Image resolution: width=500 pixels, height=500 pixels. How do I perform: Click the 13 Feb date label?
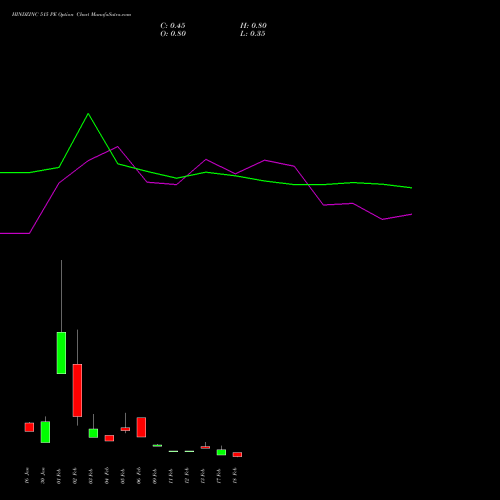pos(203,476)
